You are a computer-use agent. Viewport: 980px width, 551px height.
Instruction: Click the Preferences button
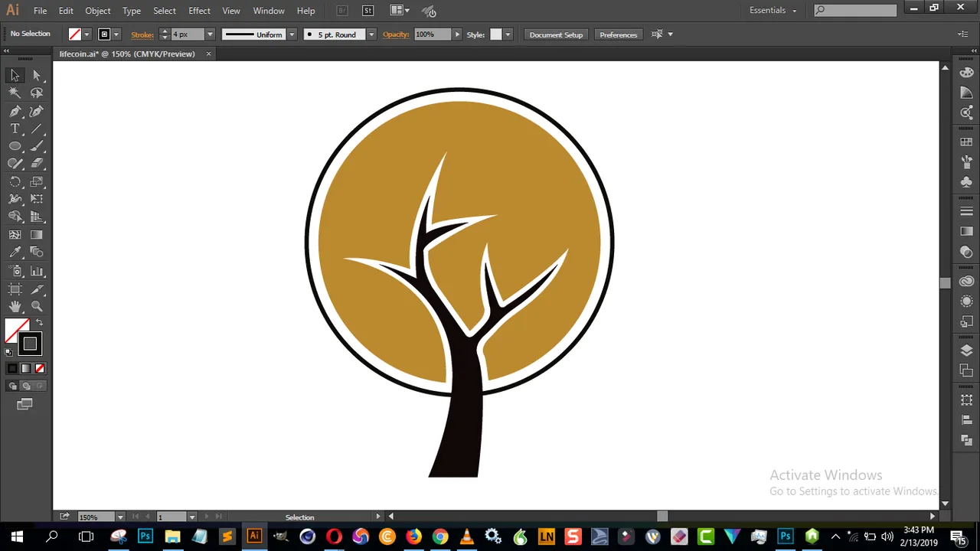pyautogui.click(x=619, y=34)
